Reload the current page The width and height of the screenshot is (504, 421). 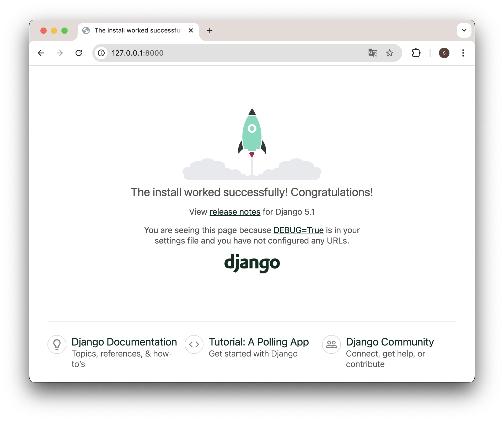79,53
